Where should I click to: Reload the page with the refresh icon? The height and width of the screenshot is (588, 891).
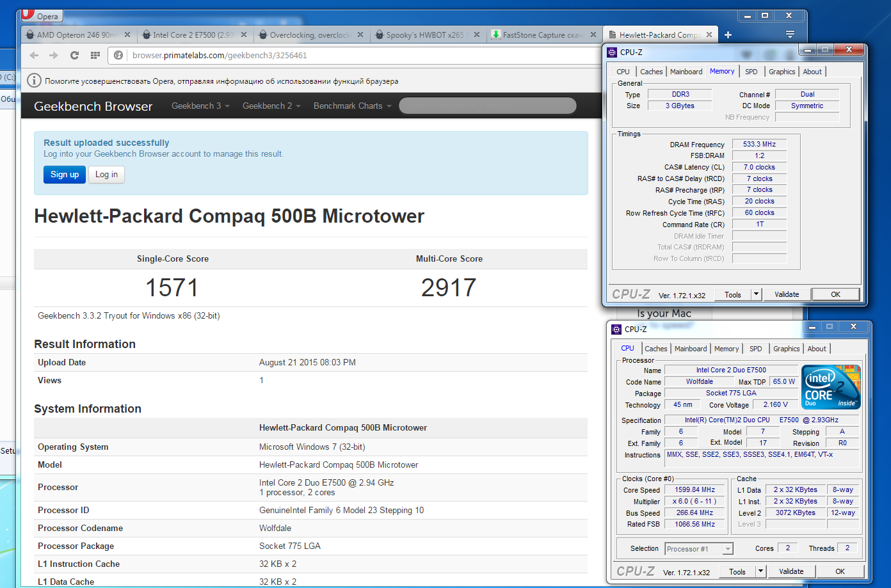pyautogui.click(x=74, y=56)
